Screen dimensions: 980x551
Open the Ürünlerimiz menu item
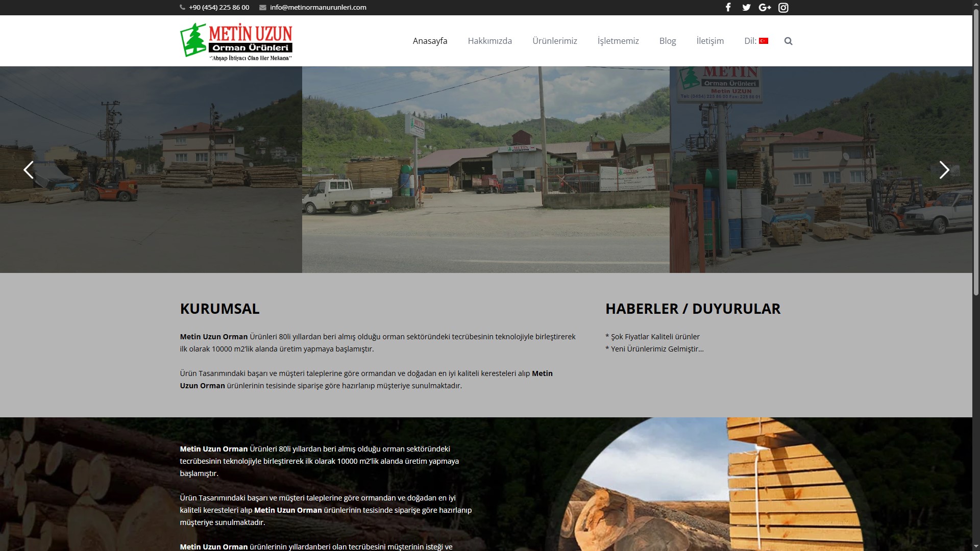555,41
